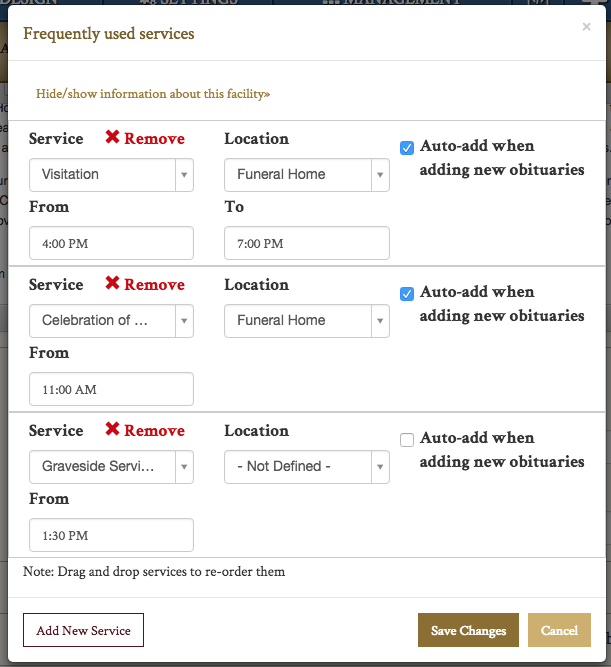Open the Celebration of Life service dropdown
Viewport: 611px width, 667px height.
tap(111, 321)
